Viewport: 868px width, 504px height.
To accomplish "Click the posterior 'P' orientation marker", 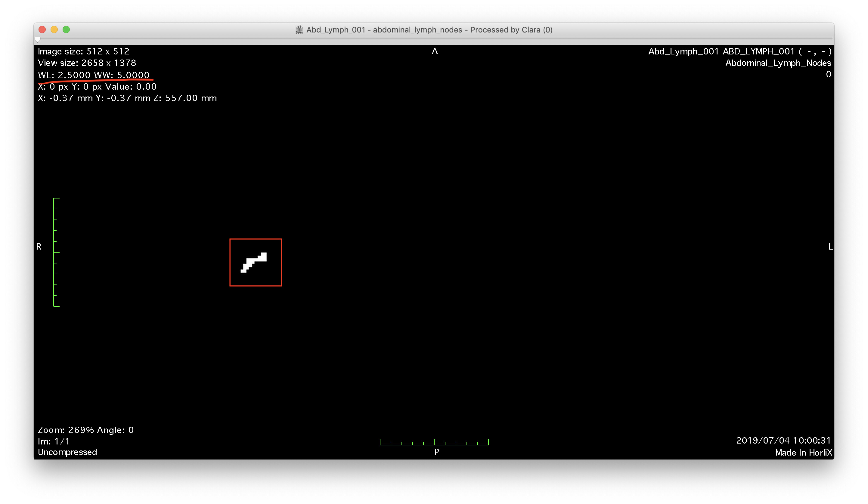I will tap(436, 452).
